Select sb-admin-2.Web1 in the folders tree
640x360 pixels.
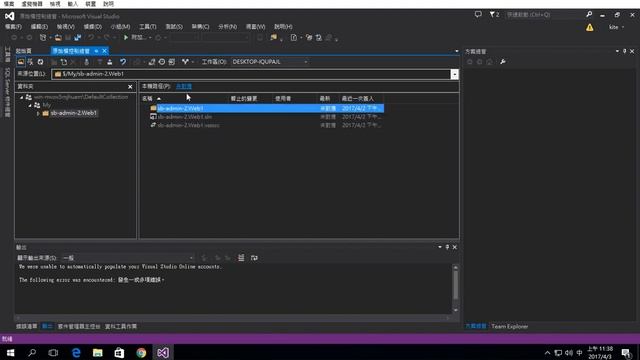click(73, 113)
